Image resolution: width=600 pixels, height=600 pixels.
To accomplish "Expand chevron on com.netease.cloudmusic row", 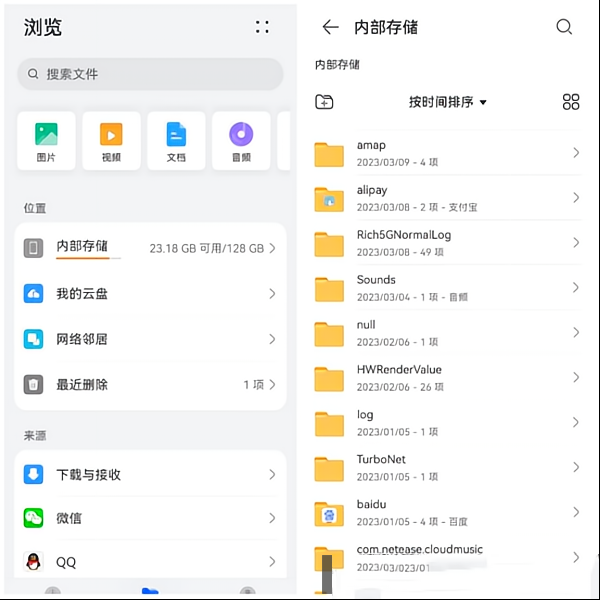I will point(576,557).
